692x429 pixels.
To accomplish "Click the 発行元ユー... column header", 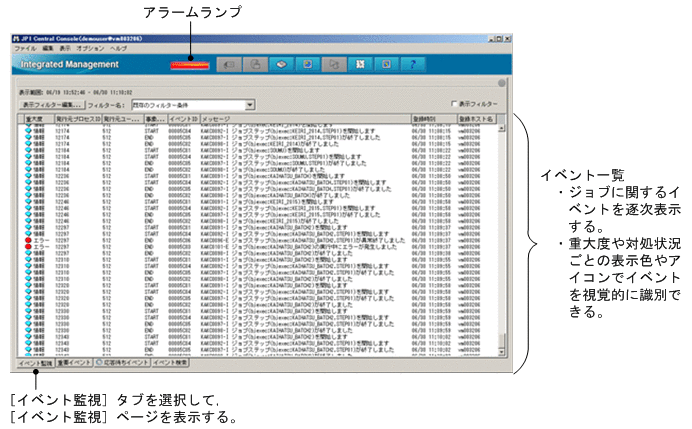I will 123,119.
